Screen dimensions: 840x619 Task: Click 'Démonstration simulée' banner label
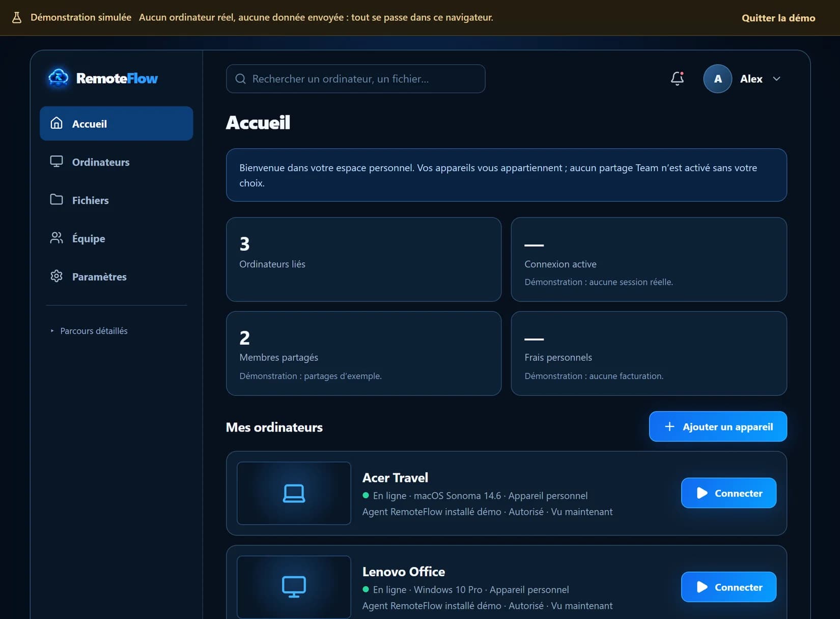tap(81, 17)
